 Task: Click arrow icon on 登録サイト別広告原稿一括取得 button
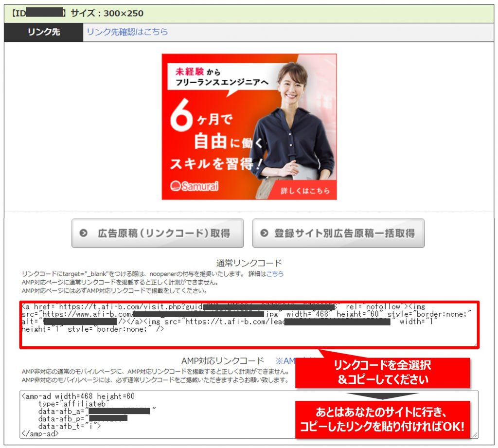pos(264,233)
